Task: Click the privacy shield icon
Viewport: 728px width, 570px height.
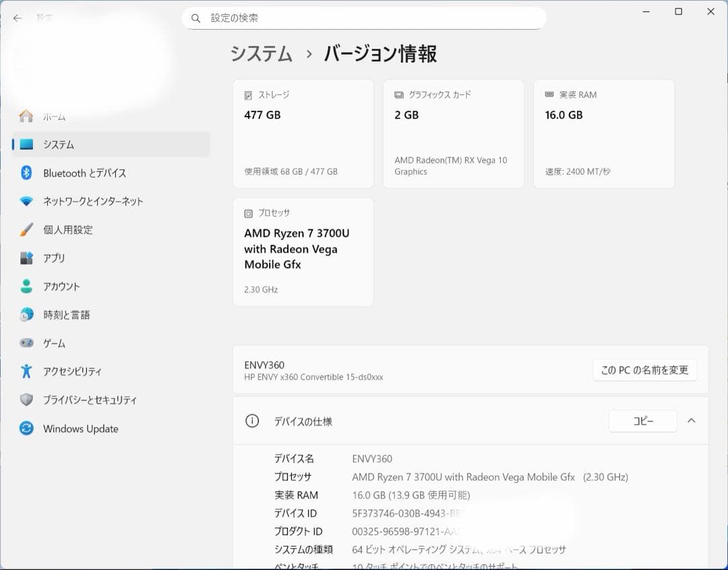Action: click(x=26, y=399)
